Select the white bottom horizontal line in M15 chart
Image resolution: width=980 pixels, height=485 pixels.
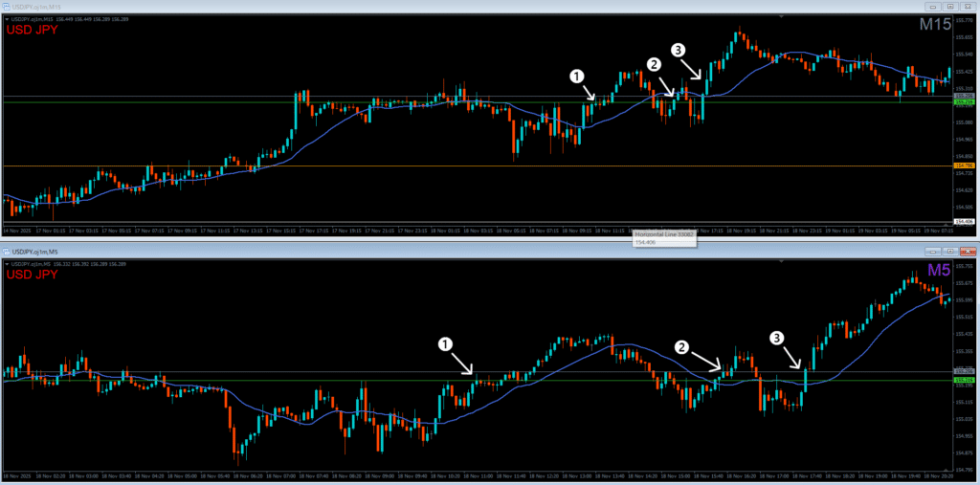click(x=478, y=221)
